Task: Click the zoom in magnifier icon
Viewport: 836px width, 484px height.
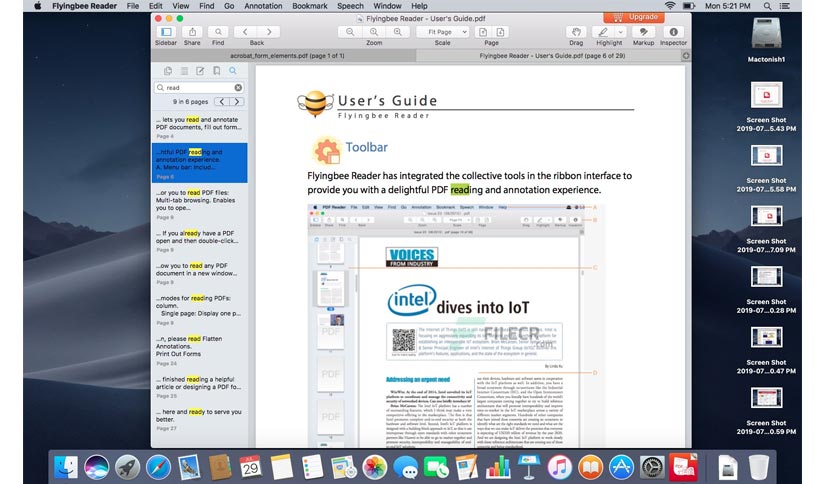Action: click(398, 32)
